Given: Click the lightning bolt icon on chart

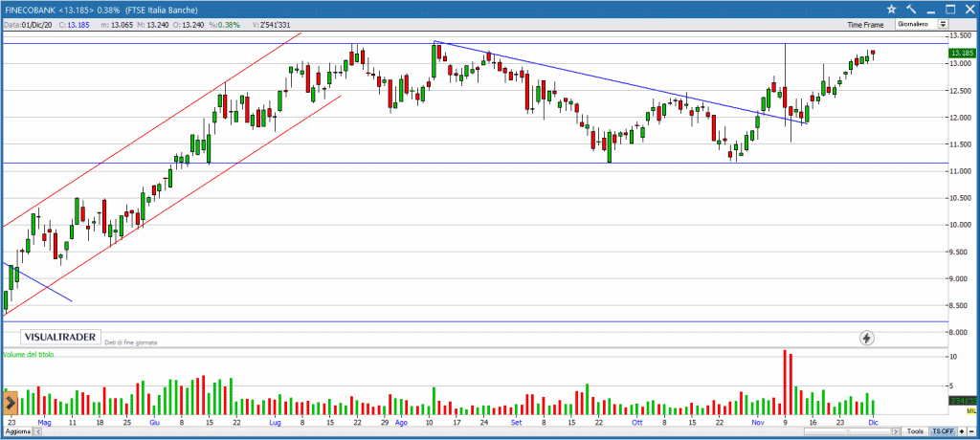Looking at the screenshot, I should pyautogui.click(x=867, y=338).
